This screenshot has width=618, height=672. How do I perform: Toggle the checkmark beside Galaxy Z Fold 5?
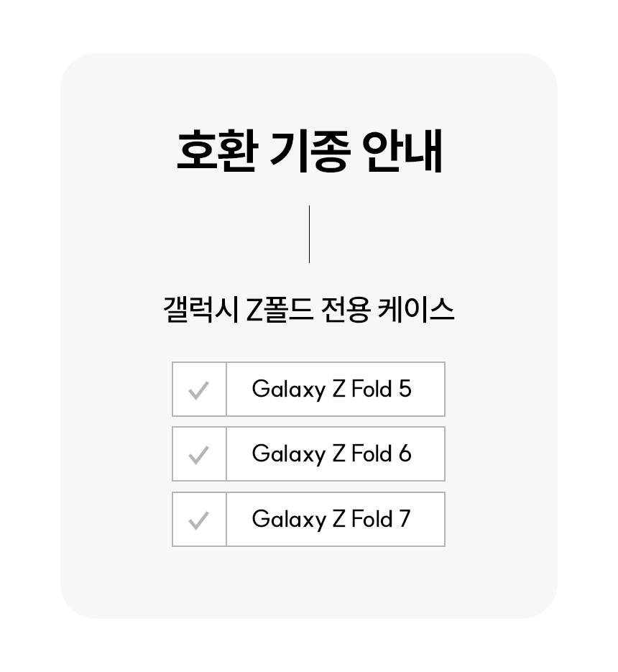[x=198, y=390]
